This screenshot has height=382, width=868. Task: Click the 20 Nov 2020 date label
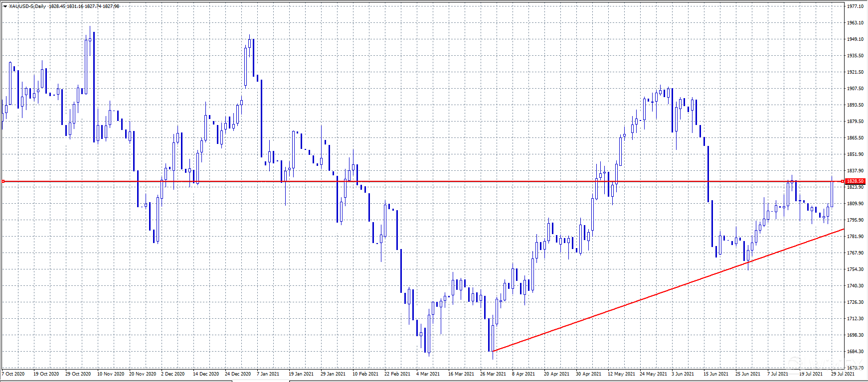143,374
